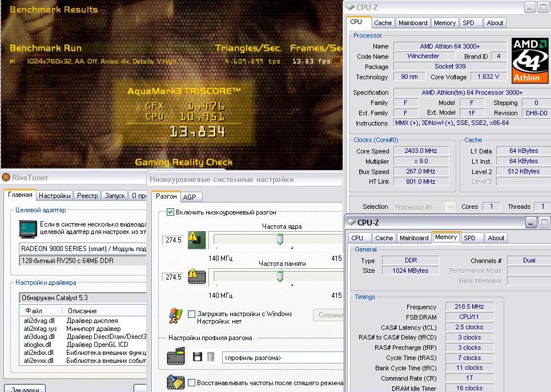Click the target adapter monitor icon in RivaTuner
Screen dimensions: 551x392
click(28, 229)
